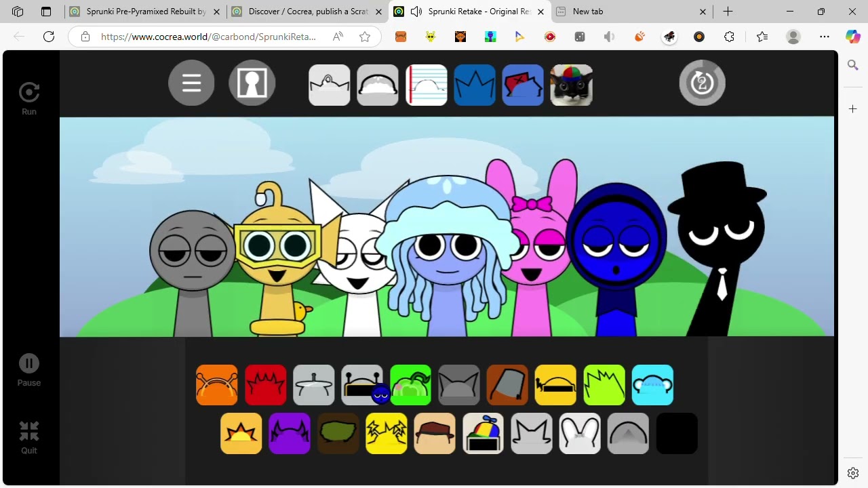This screenshot has width=868, height=488.
Task: Pick the olive green bush character icon
Action: tap(338, 434)
